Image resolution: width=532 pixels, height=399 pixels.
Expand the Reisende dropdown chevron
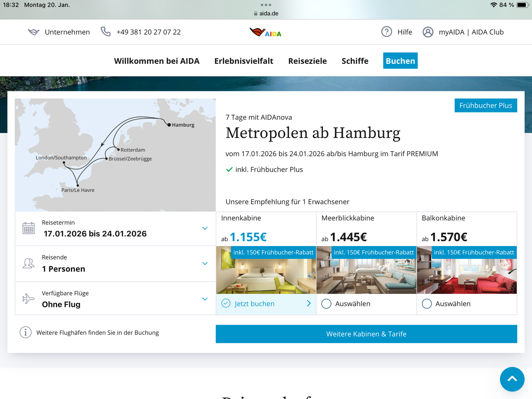point(205,264)
